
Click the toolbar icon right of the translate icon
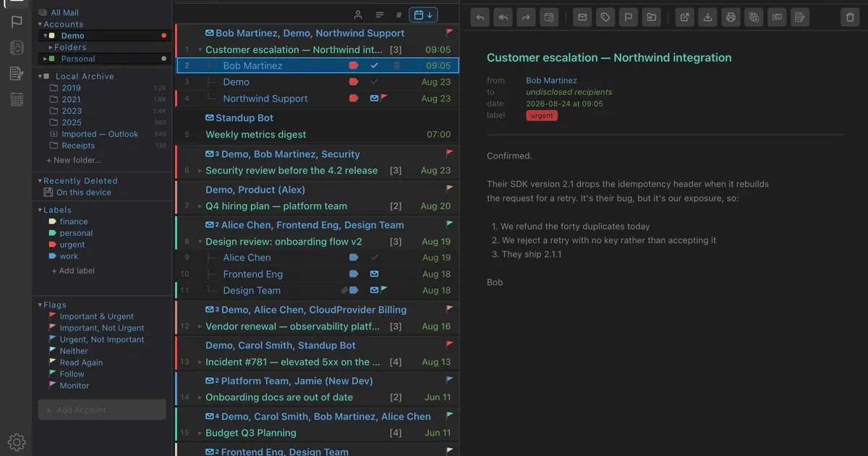click(x=776, y=17)
